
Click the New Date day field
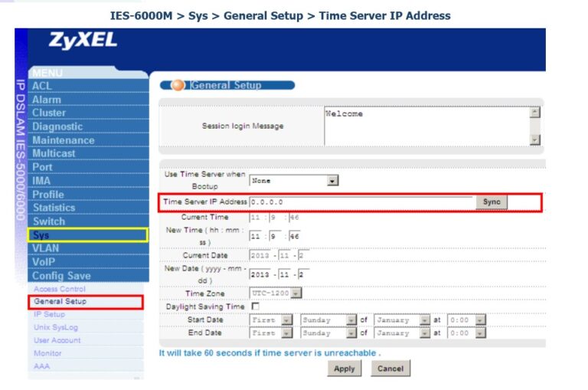(303, 274)
